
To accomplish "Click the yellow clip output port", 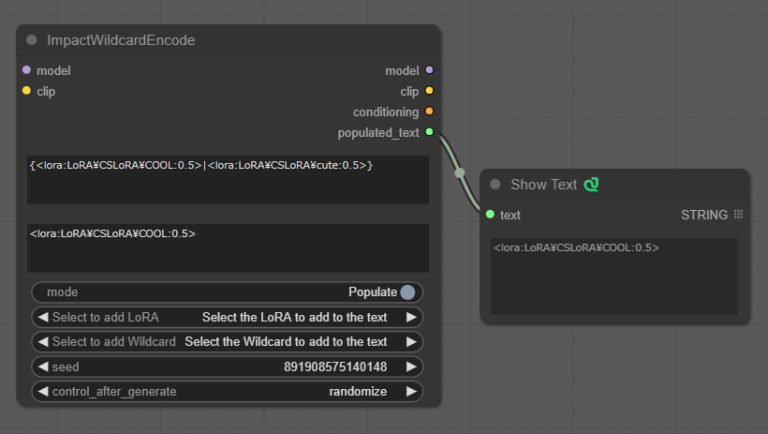I will click(x=429, y=91).
